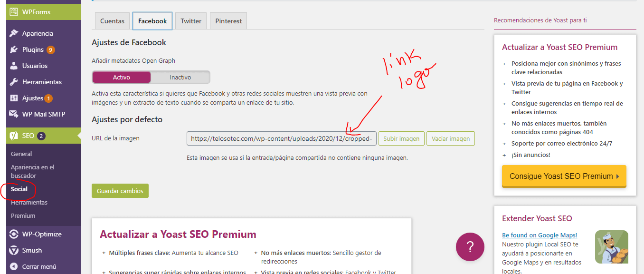Open the Be found on Google Maps link
Image resolution: width=644 pixels, height=274 pixels.
pos(540,235)
